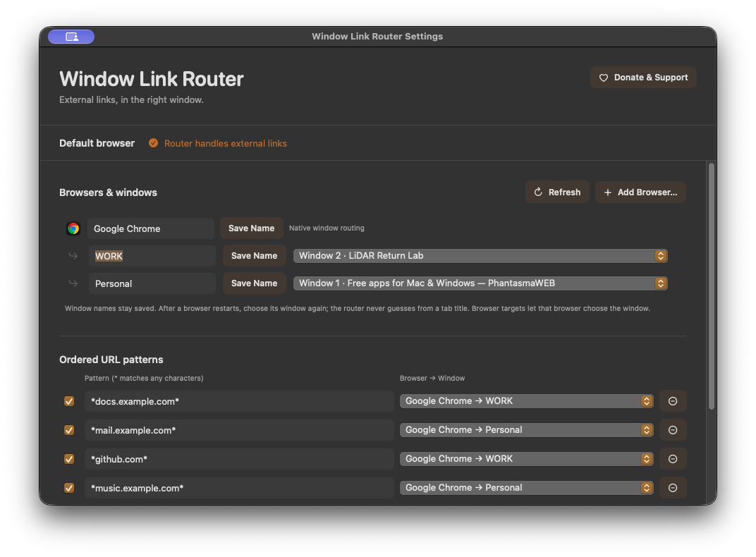The width and height of the screenshot is (756, 557).
Task: Remove the *github.com* pattern row
Action: coord(673,459)
